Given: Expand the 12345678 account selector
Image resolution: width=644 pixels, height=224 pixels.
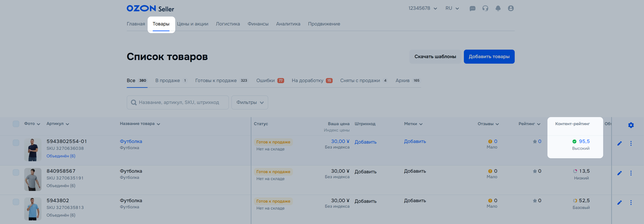Looking at the screenshot, I should (423, 8).
